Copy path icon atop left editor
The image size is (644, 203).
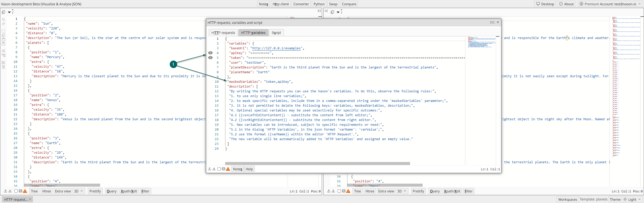[x=4, y=12]
